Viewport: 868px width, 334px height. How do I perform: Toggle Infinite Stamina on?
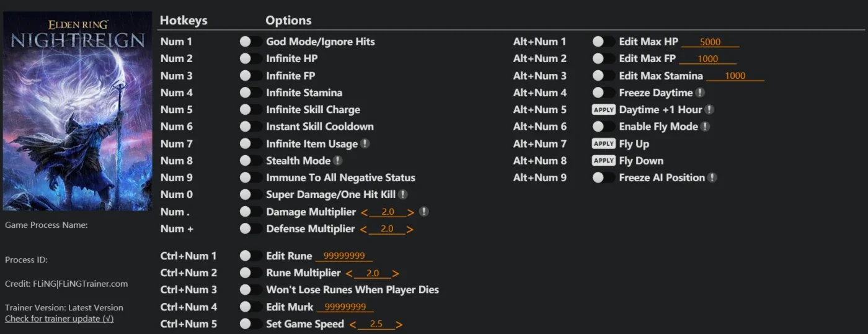coord(250,93)
